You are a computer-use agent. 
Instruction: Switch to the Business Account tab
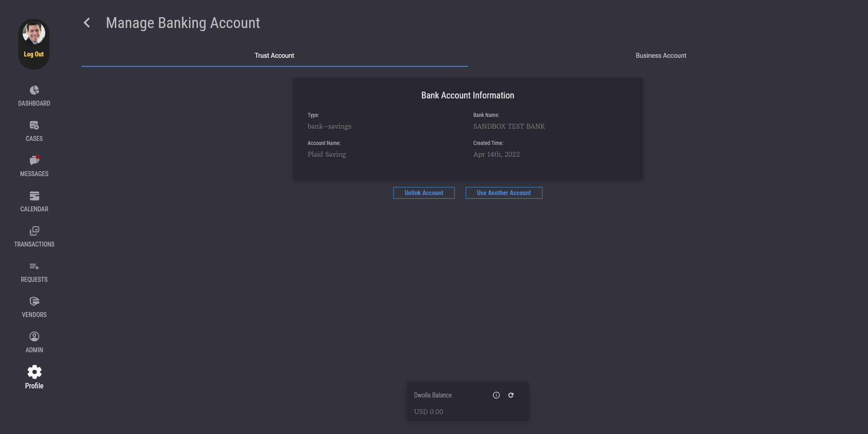coord(660,56)
